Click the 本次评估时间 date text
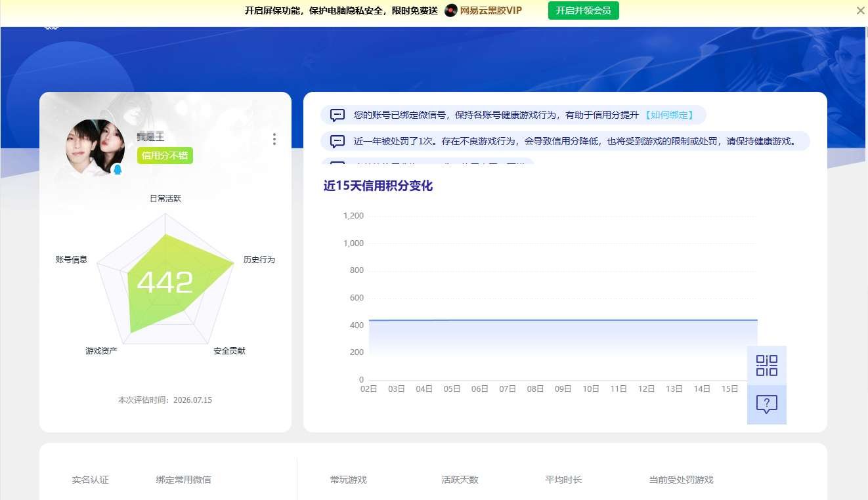The image size is (868, 500). 165,400
